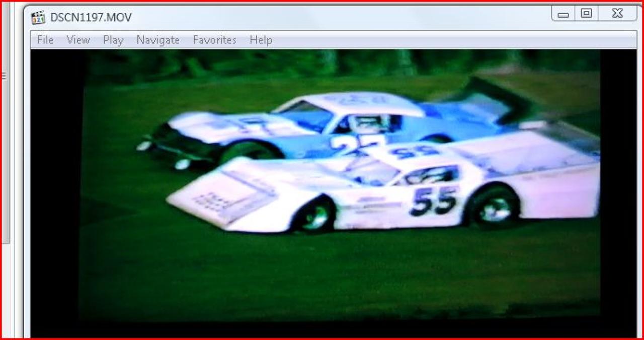The image size is (644, 340).
Task: Click the number 55 on the white car door
Action: [x=434, y=200]
